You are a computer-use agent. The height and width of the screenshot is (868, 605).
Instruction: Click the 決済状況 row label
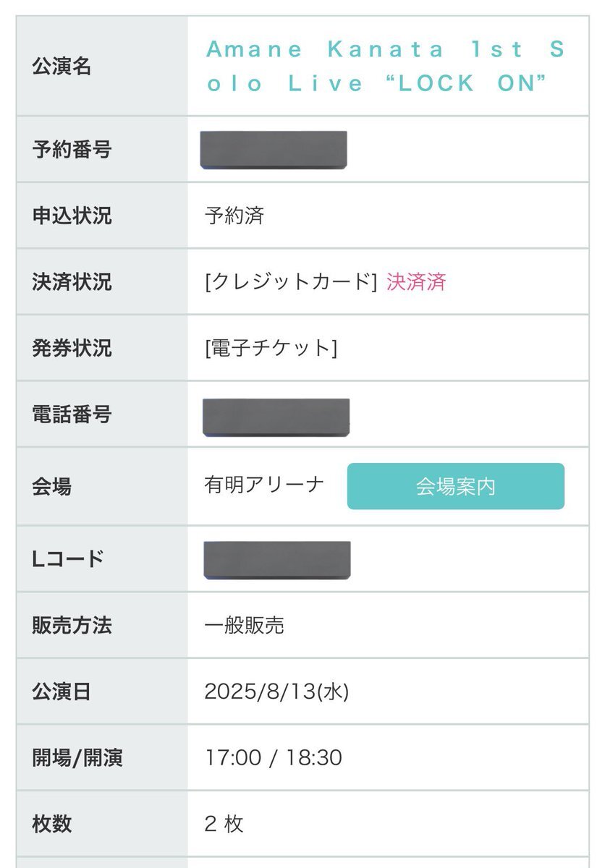tap(72, 281)
